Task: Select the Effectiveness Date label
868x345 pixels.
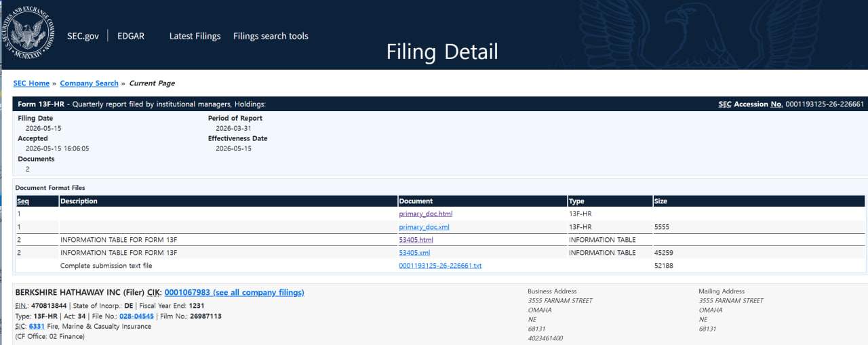Action: [237, 138]
